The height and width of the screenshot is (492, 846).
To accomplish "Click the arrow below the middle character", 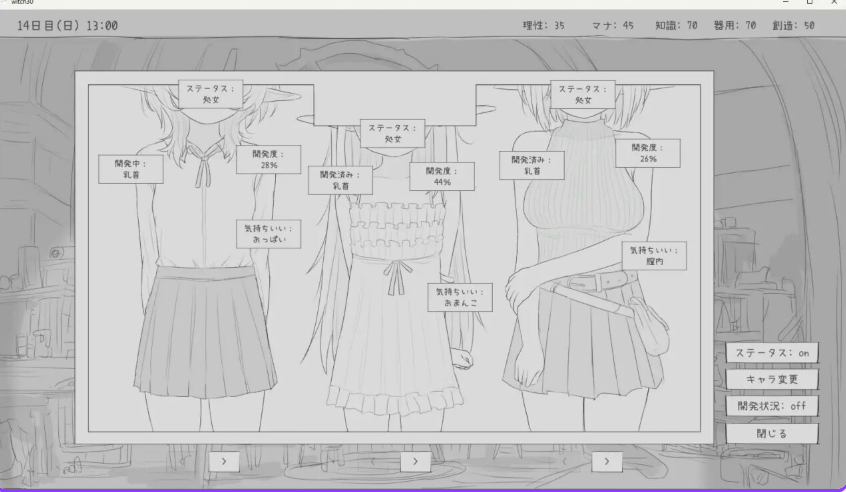I will (415, 461).
